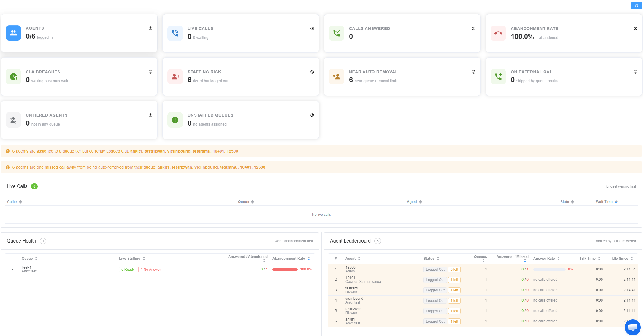Click the Live Calls phone icon
644x336 pixels.
pyautogui.click(x=175, y=33)
